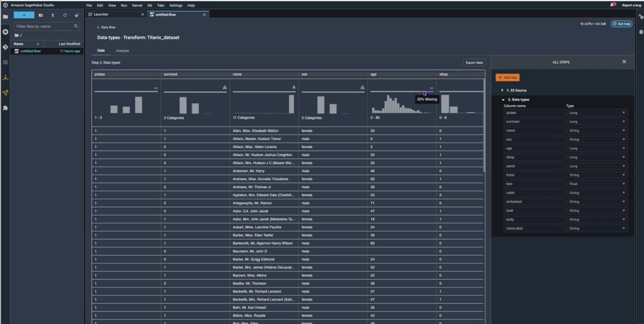Viewport: 644px width, 324px height.
Task: Select the Launcher tab
Action: (x=116, y=14)
